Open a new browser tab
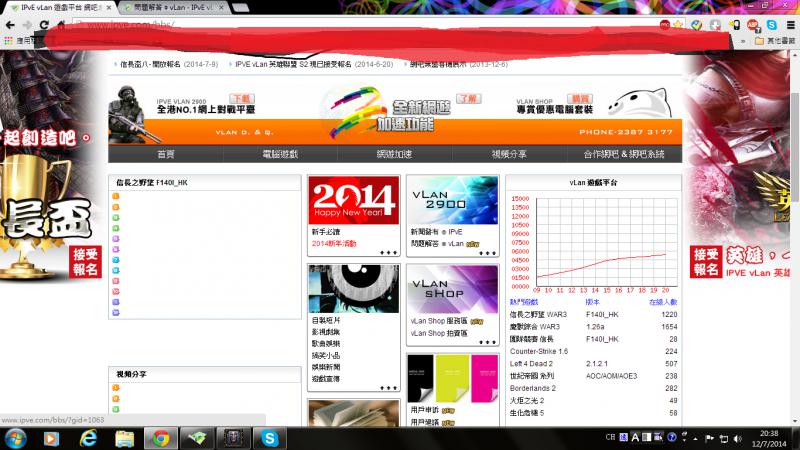This screenshot has width=800, height=450. point(240,8)
